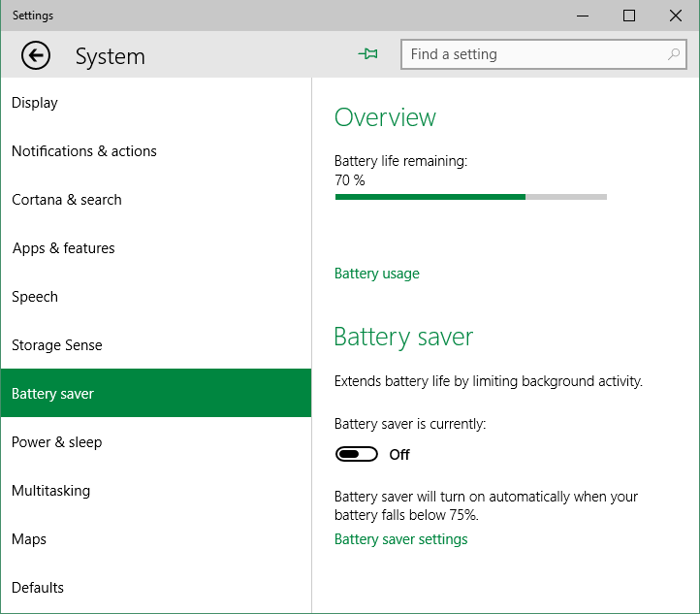Go to Multitasking settings

click(51, 491)
